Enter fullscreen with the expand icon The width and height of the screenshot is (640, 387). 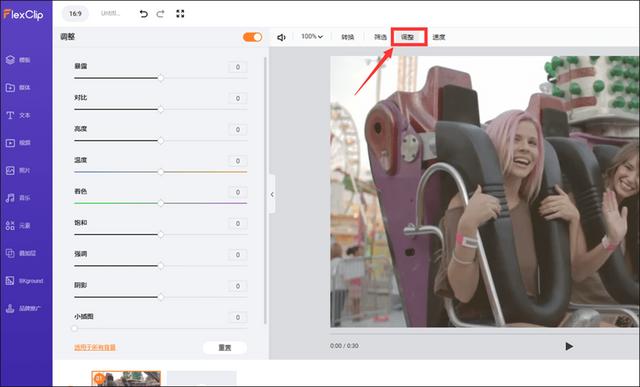click(180, 14)
